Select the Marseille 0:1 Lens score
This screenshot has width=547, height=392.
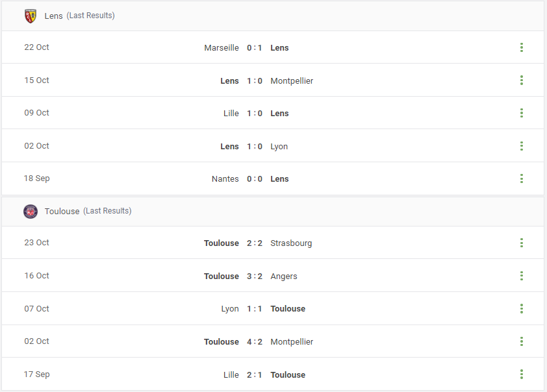pyautogui.click(x=254, y=48)
